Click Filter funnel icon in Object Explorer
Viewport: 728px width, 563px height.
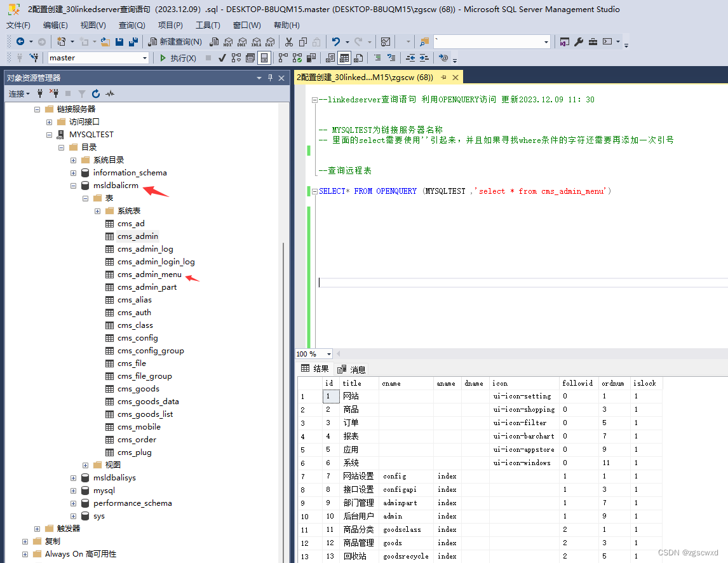pyautogui.click(x=82, y=94)
